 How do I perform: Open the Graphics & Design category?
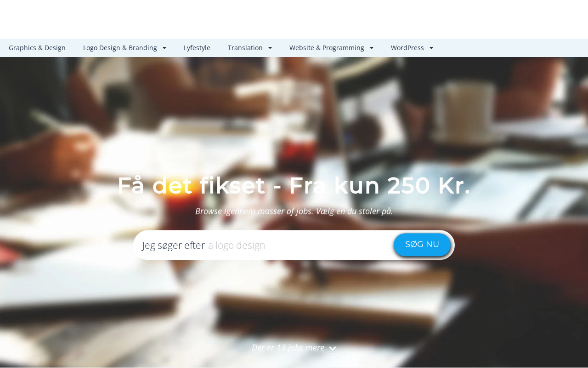(x=37, y=48)
